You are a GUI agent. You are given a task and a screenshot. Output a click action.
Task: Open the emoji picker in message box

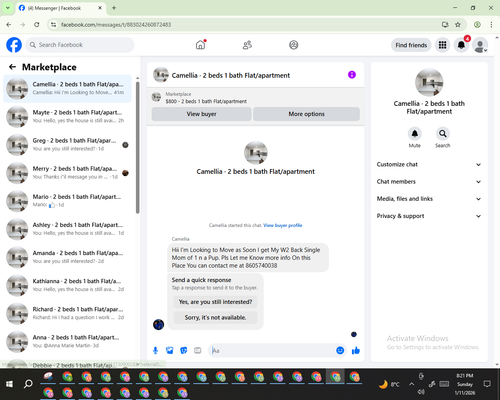(x=340, y=350)
